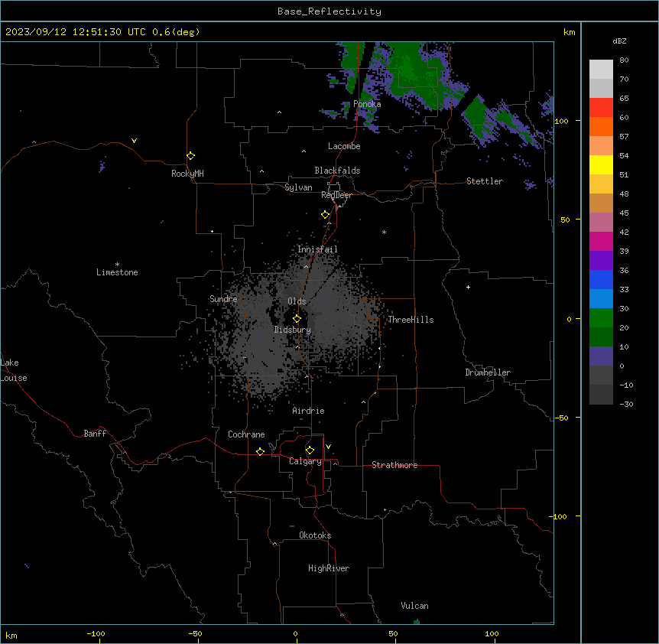Click the yellow V marker east of Calgary
Viewport: 659px width, 644px height.
[x=328, y=447]
